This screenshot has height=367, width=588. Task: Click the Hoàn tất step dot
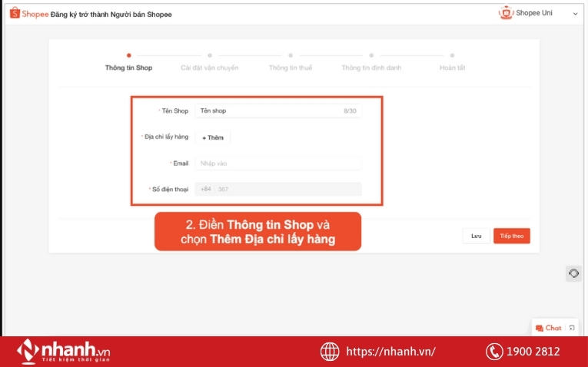click(452, 55)
